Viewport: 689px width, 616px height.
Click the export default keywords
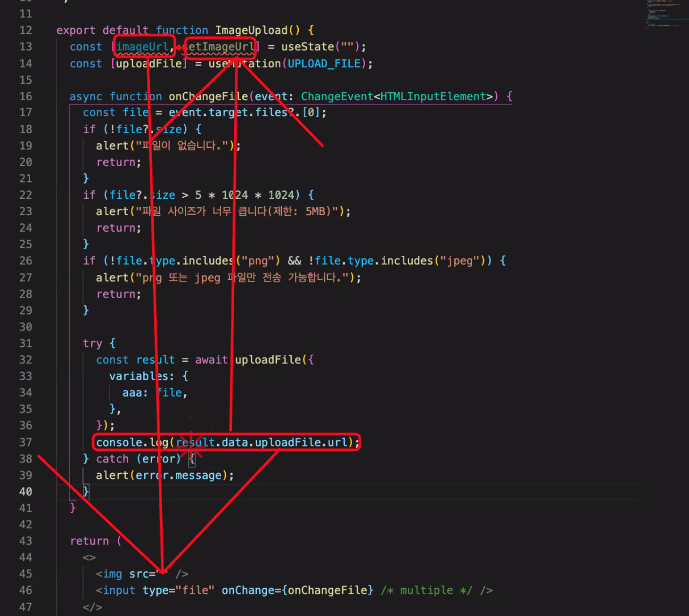[x=102, y=30]
